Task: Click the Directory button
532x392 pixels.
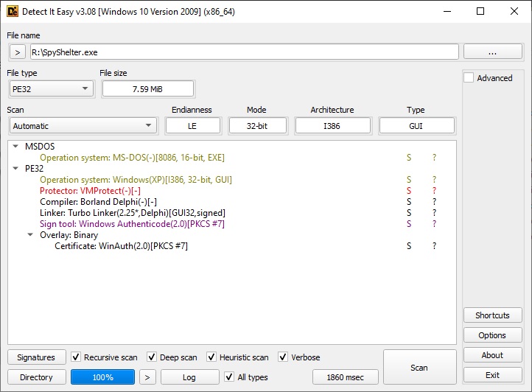Action: click(x=36, y=377)
